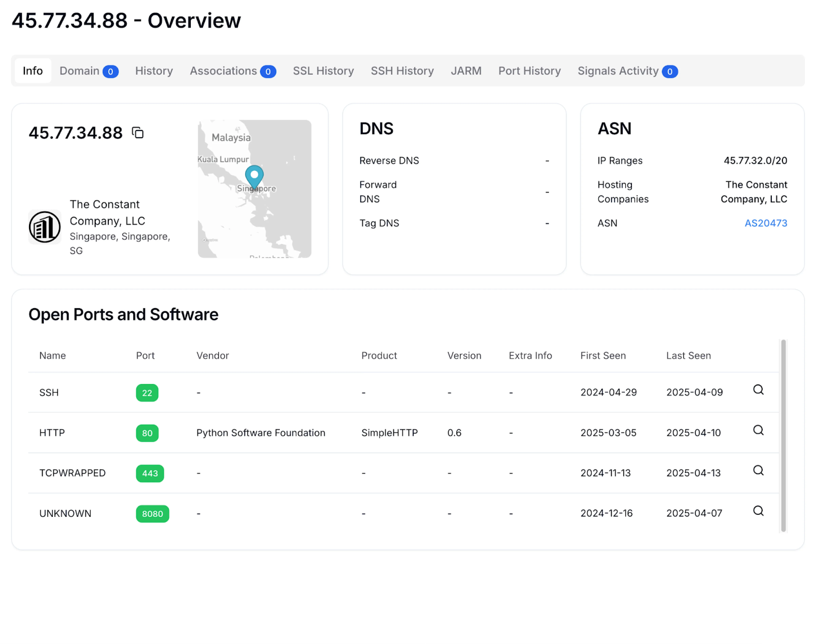This screenshot has width=814, height=644.
Task: Open the Port History tab
Action: [x=529, y=71]
